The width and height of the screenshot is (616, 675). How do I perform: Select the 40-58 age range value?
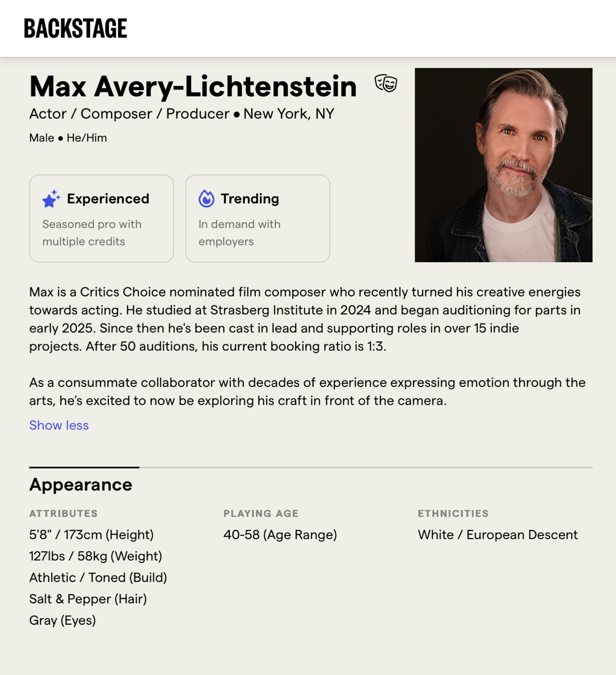click(x=280, y=534)
